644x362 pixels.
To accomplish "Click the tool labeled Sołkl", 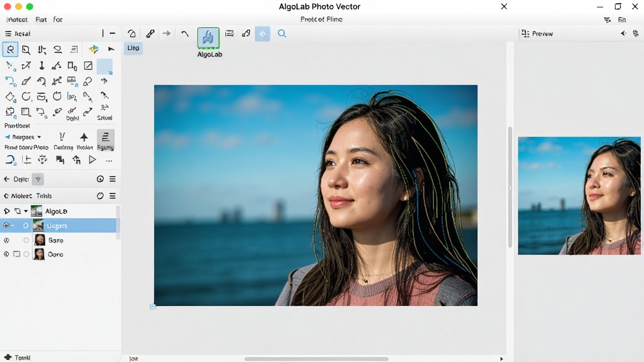I will (x=72, y=114).
